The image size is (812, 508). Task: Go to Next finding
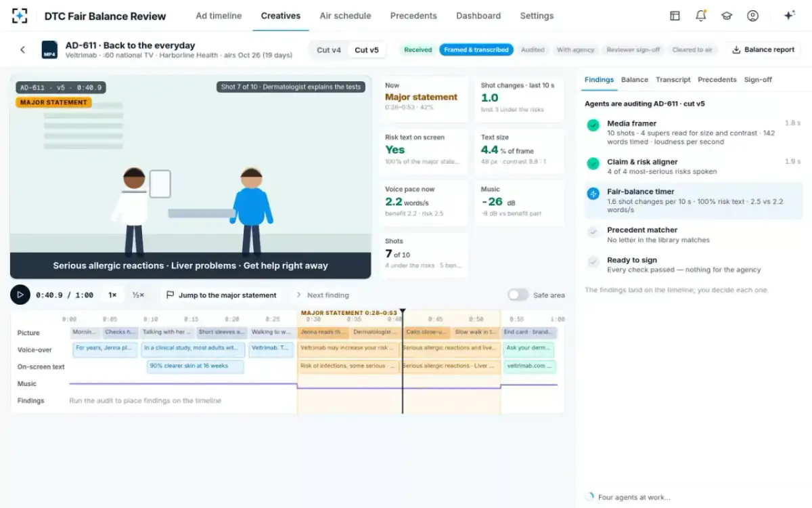tap(323, 295)
